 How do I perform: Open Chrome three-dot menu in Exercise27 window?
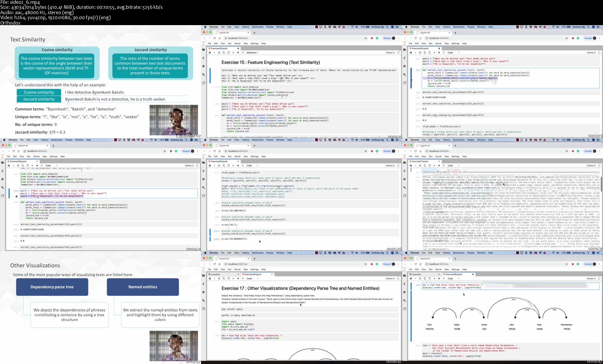pyautogui.click(x=600, y=151)
